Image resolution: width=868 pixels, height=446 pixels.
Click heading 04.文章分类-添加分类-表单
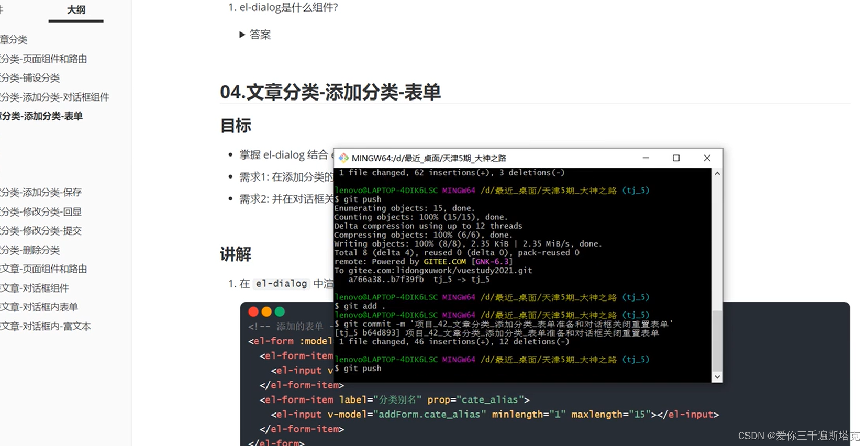[330, 92]
